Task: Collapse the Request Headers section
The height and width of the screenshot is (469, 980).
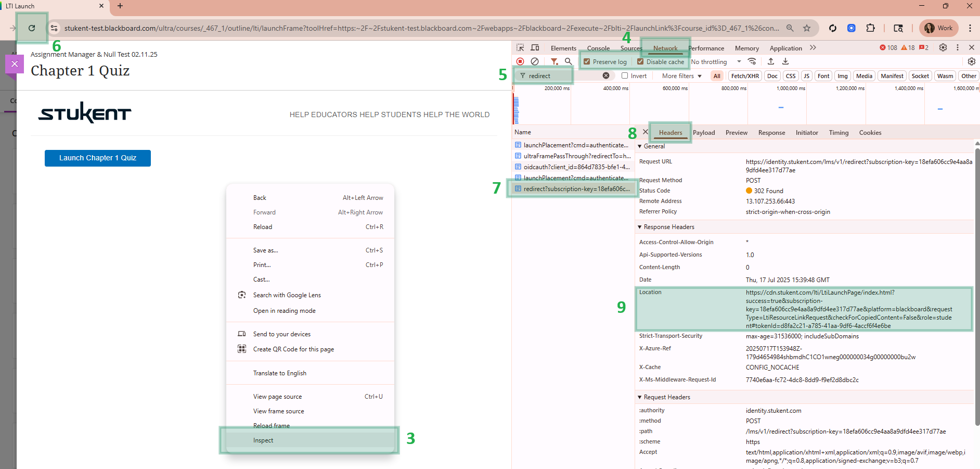Action: (x=640, y=397)
